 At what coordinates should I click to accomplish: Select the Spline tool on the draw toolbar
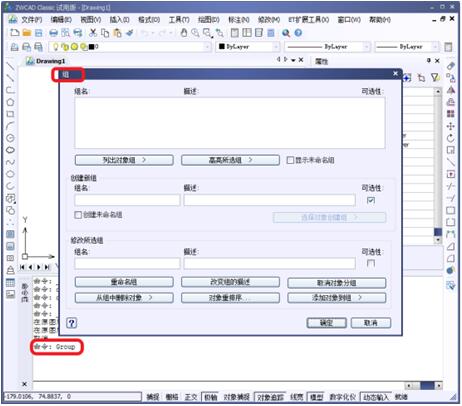pyautogui.click(x=10, y=162)
